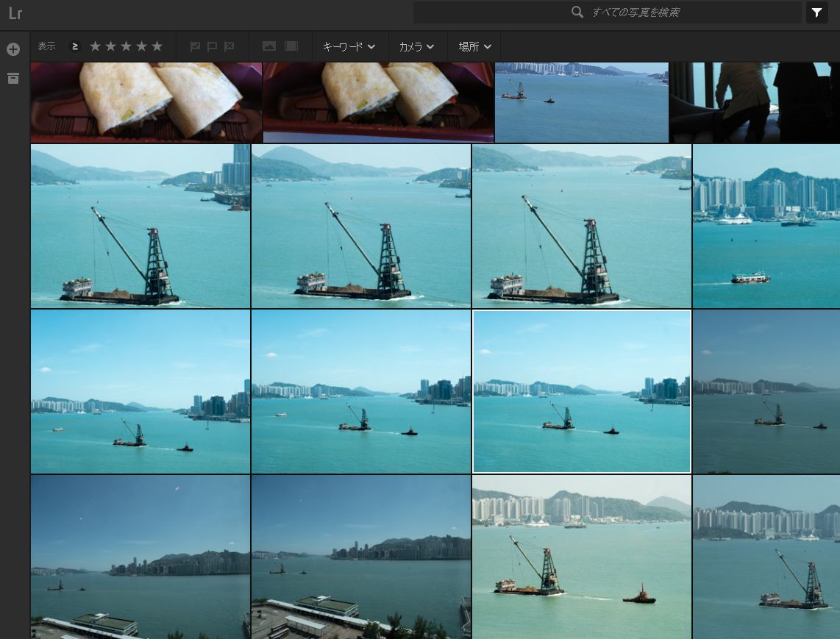Select dark silhouette people at window thumbnail
Screen dimensions: 840x639
click(754, 102)
